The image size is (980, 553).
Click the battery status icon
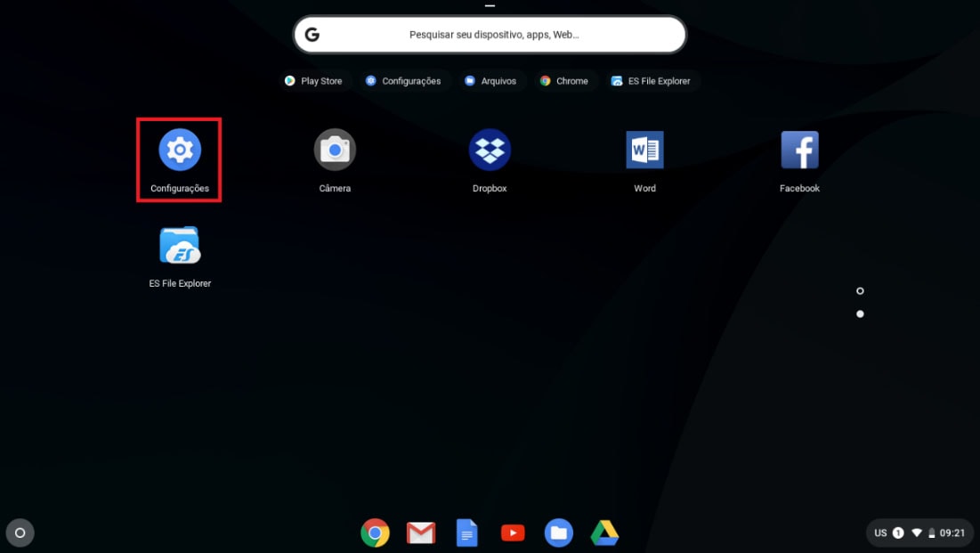coord(931,533)
